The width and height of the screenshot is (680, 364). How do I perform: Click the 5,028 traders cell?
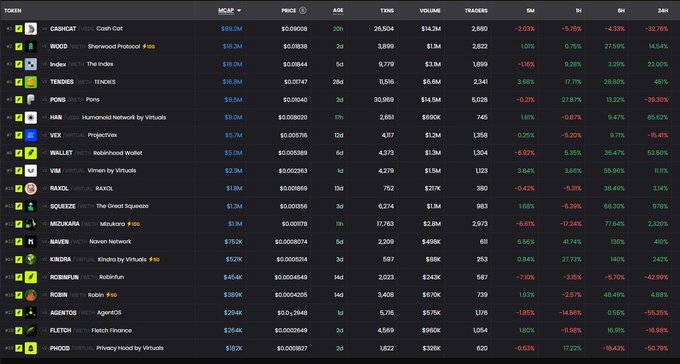coord(480,100)
